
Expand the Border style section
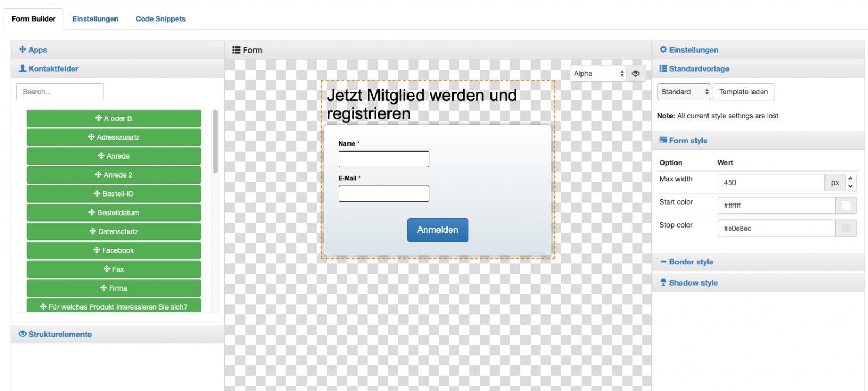(758, 262)
